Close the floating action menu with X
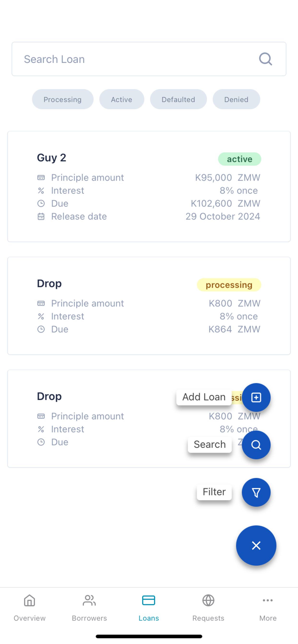Viewport: 298px width, 644px height. point(256,546)
